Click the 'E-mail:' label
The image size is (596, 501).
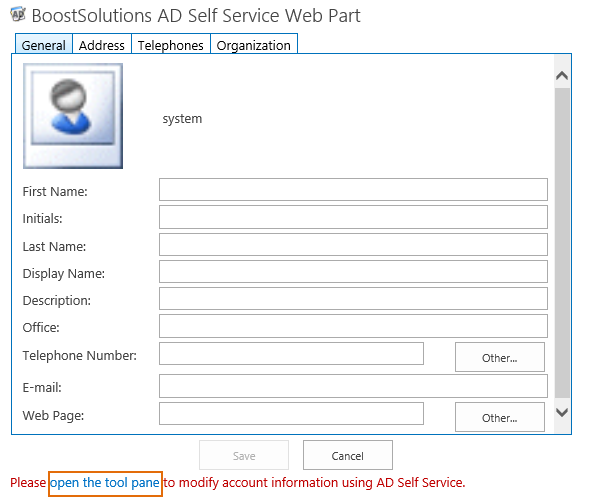[42, 387]
